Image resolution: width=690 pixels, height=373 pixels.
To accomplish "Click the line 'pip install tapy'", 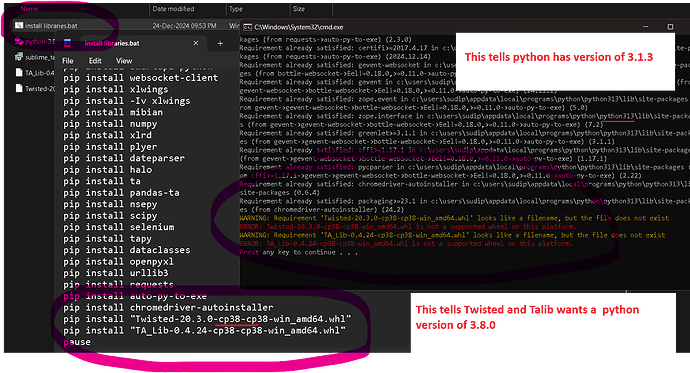I will pyautogui.click(x=107, y=238).
